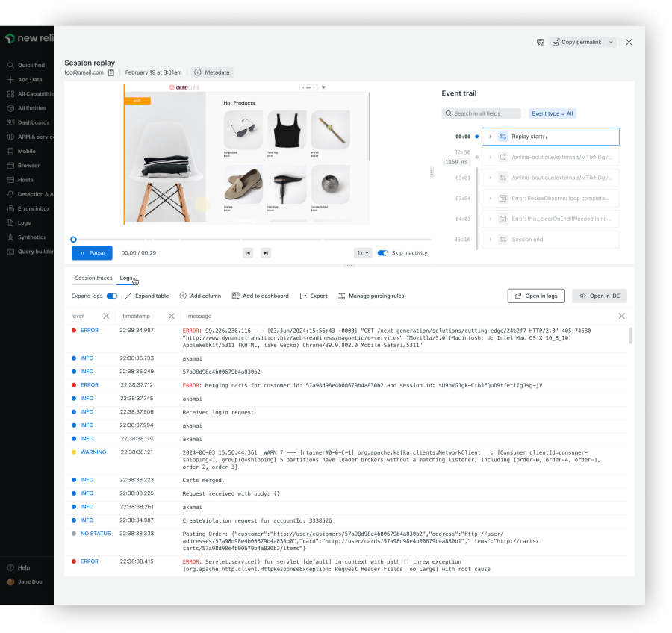Click the Open in logs button
The width and height of the screenshot is (672, 633).
(x=536, y=296)
